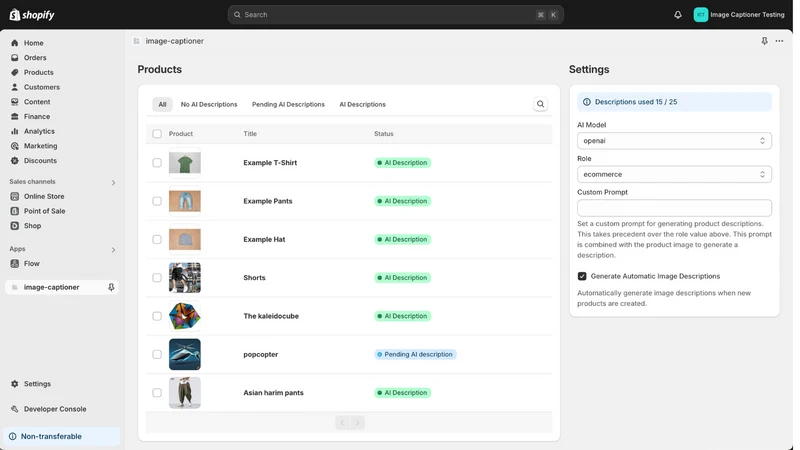Screen dimensions: 800x450
Task: Click the Title column header
Action: click(x=250, y=134)
